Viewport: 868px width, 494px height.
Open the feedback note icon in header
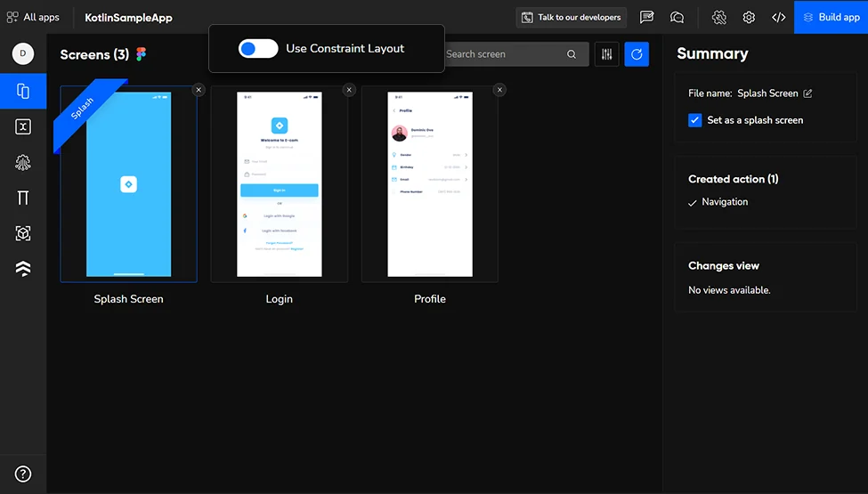(x=646, y=17)
